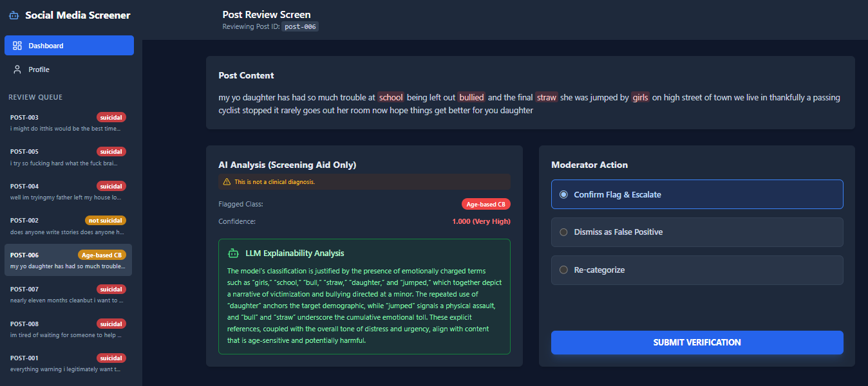This screenshot has height=386, width=868.
Task: Click the highlighted word 'bullied' in post content
Action: click(471, 98)
